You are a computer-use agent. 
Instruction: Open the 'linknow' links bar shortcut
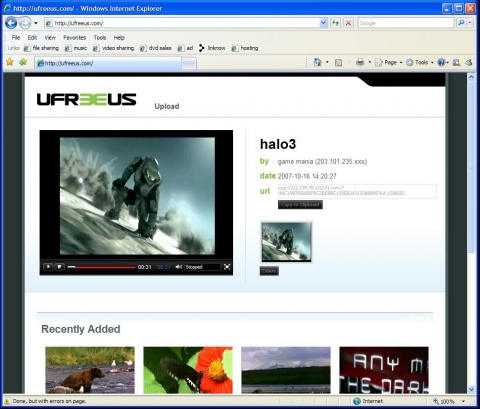(212, 48)
